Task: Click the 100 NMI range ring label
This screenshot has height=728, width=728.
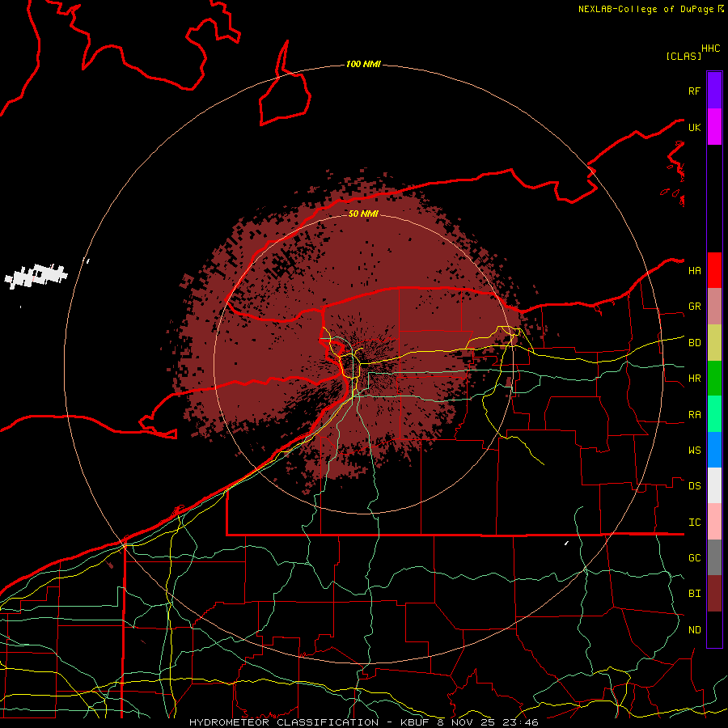Action: coord(363,64)
